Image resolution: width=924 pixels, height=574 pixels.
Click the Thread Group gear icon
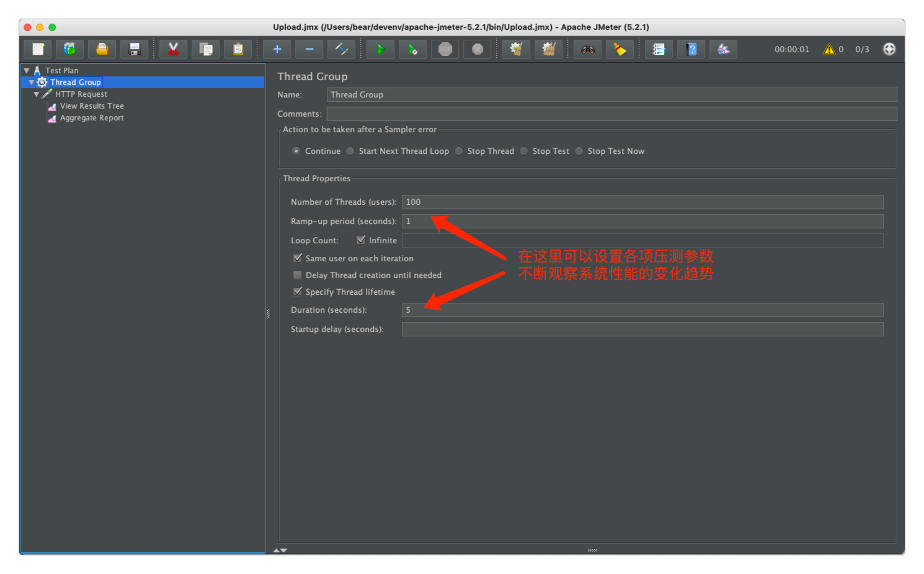pyautogui.click(x=42, y=82)
